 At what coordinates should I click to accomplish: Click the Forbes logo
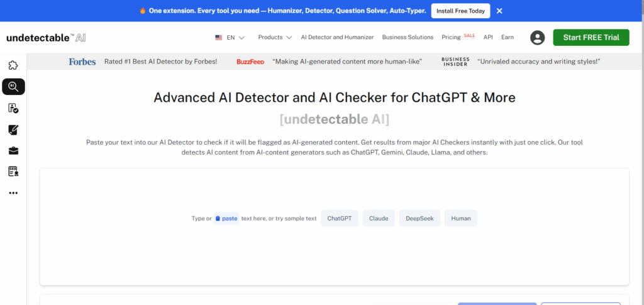82,62
